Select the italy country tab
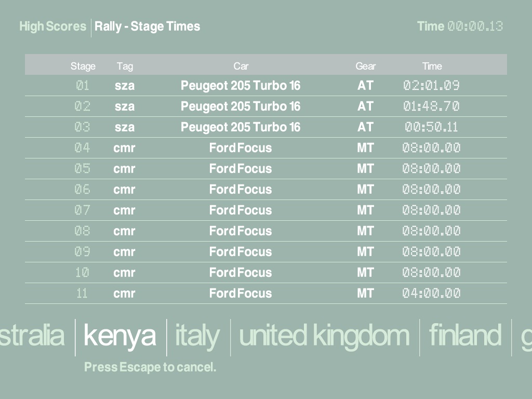This screenshot has height=399, width=532. point(197,336)
